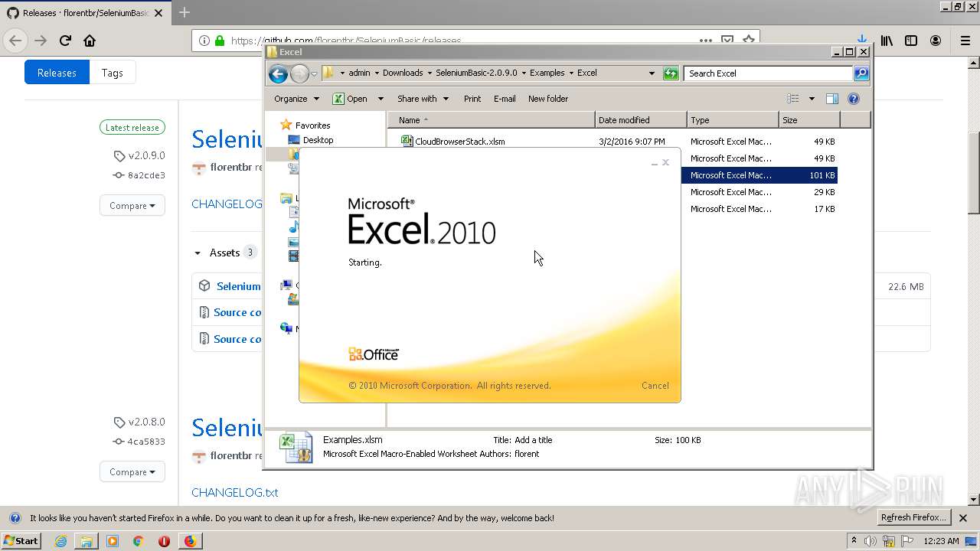
Task: Open commit 4ca5833 link
Action: point(139,442)
